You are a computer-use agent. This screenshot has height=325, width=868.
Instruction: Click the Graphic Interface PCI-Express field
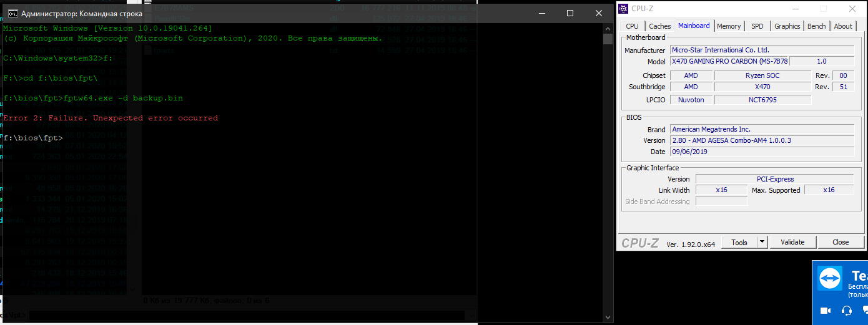[x=774, y=179]
